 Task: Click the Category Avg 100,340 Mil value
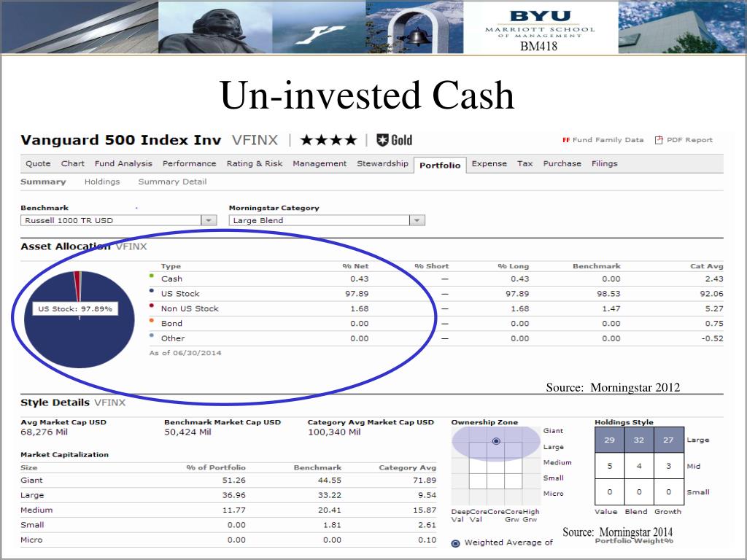tap(334, 432)
